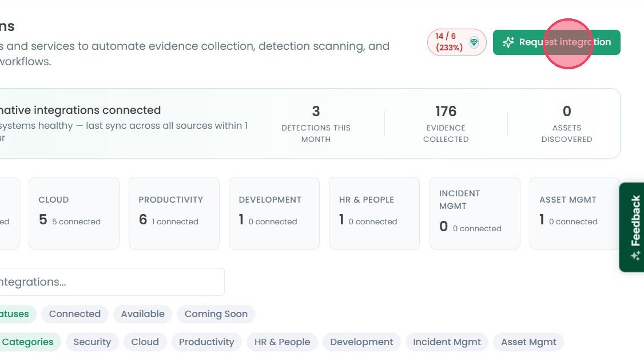Screen dimensions: 644x360
Task: Filter by Available status
Action: tap(142, 314)
